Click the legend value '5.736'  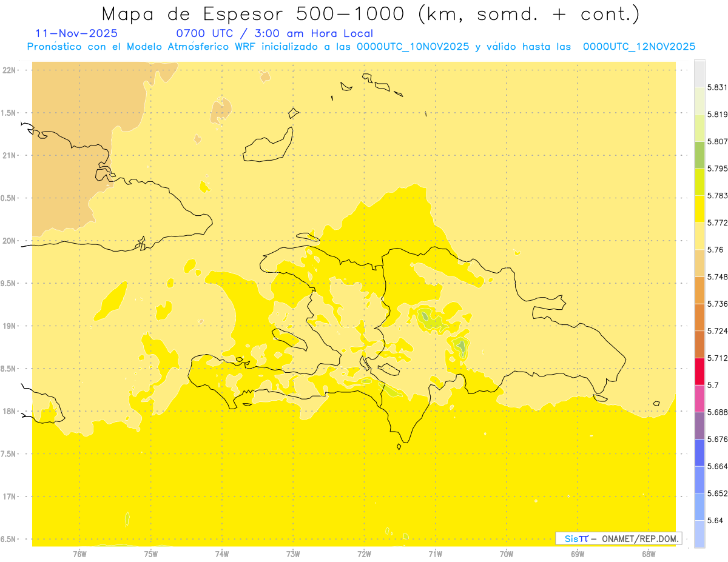(x=718, y=304)
